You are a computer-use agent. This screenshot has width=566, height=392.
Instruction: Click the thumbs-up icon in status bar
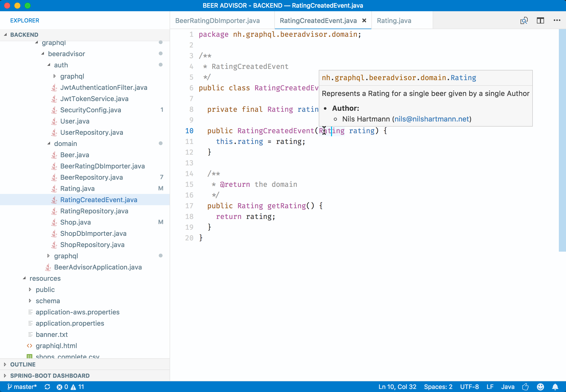525,387
